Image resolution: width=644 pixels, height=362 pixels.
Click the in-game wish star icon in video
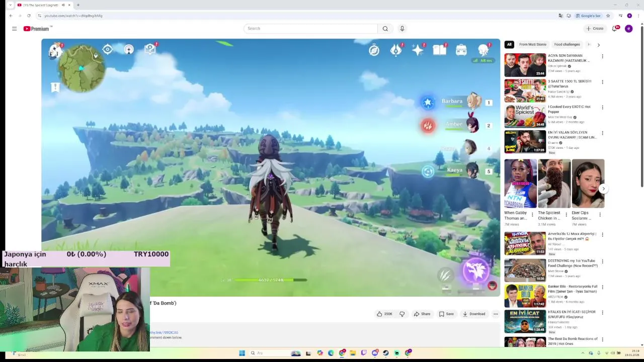418,49
